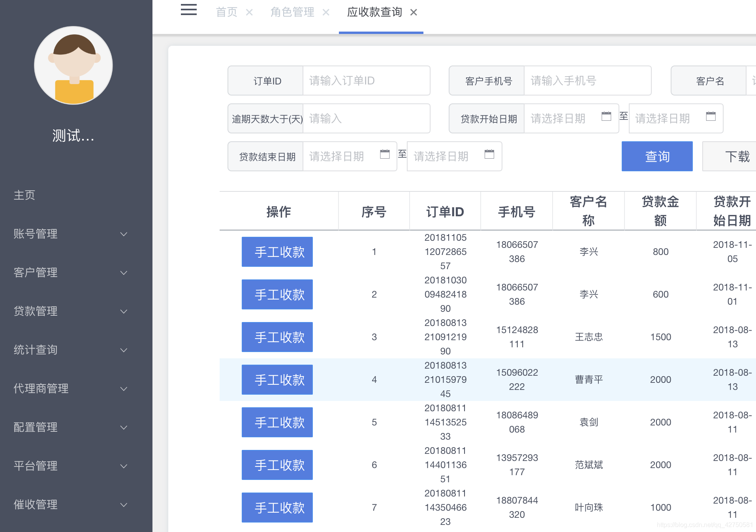Expand the 客户管理 menu chevron
The width and height of the screenshot is (756, 532).
pos(124,273)
